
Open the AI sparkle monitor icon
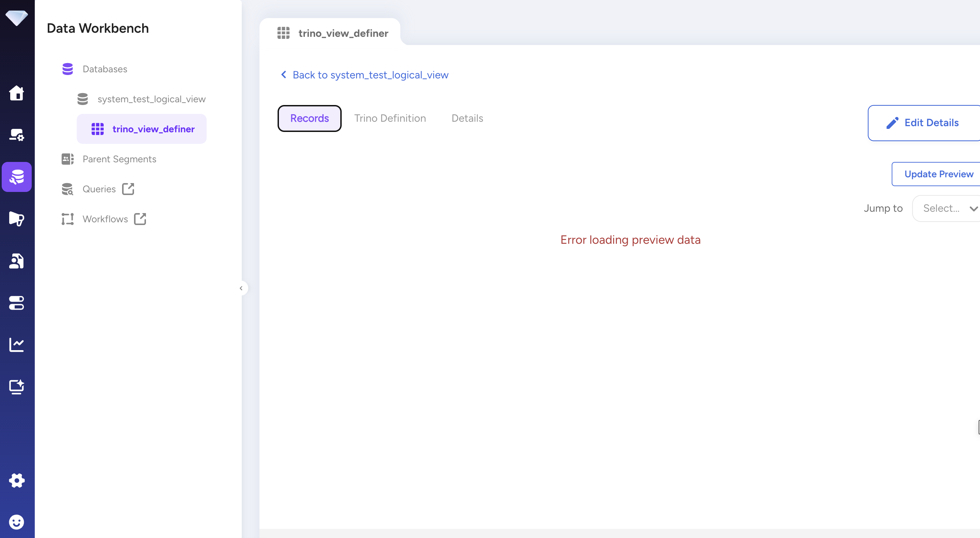click(16, 387)
